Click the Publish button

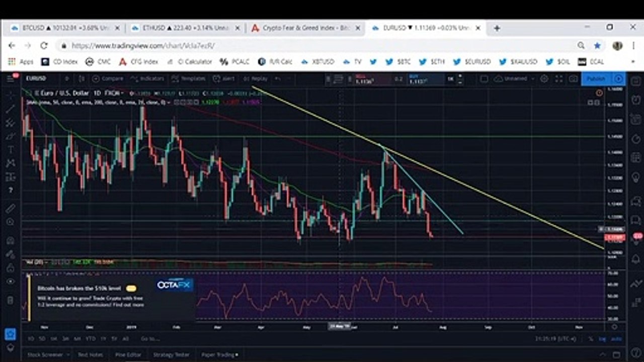click(x=596, y=78)
